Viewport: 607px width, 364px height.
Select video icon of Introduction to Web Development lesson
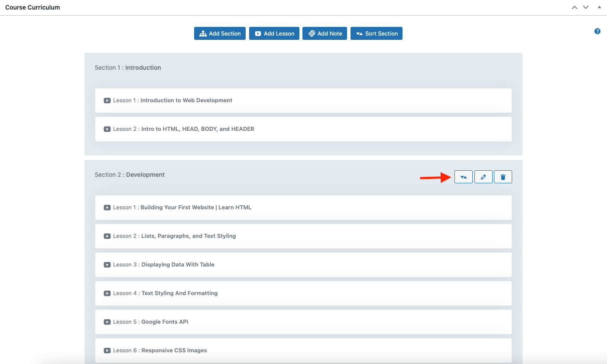point(107,101)
